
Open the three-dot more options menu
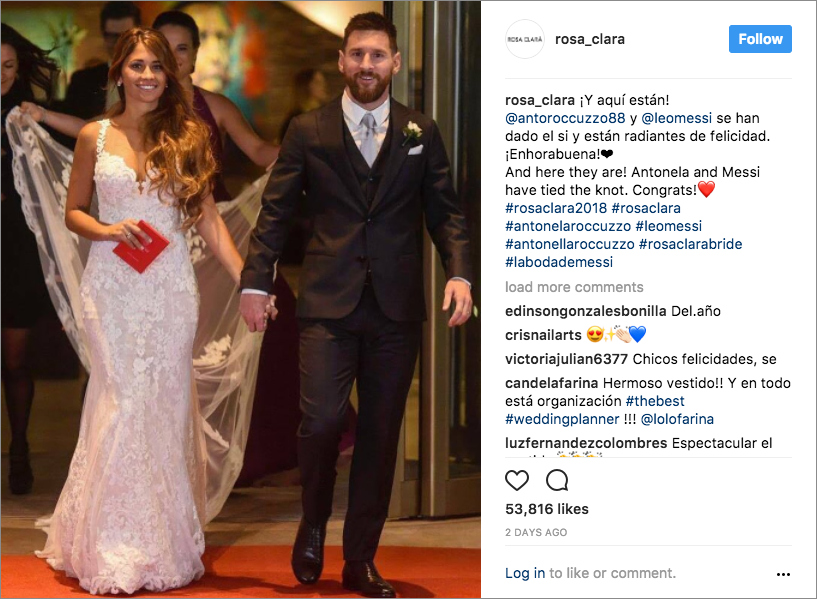click(x=783, y=574)
